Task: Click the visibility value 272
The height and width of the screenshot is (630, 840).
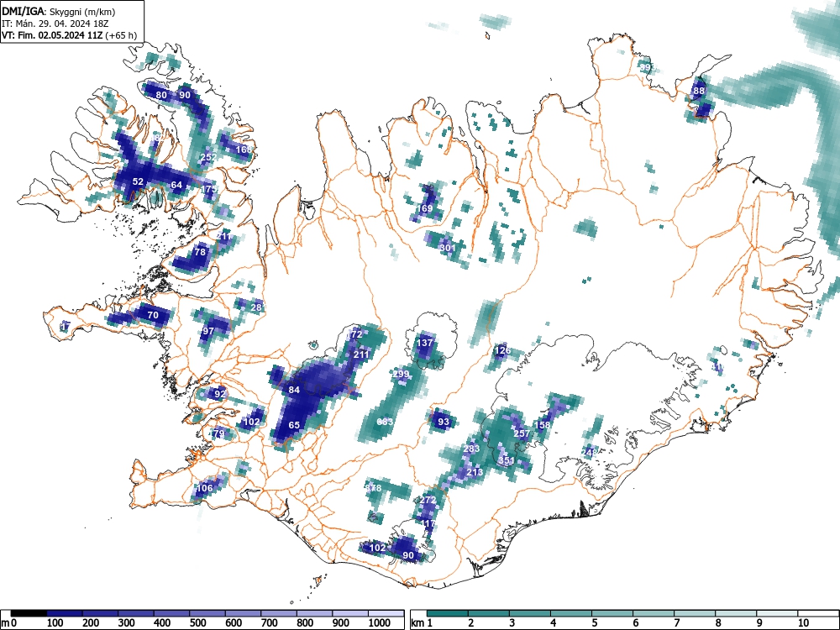Action: pyautogui.click(x=428, y=500)
